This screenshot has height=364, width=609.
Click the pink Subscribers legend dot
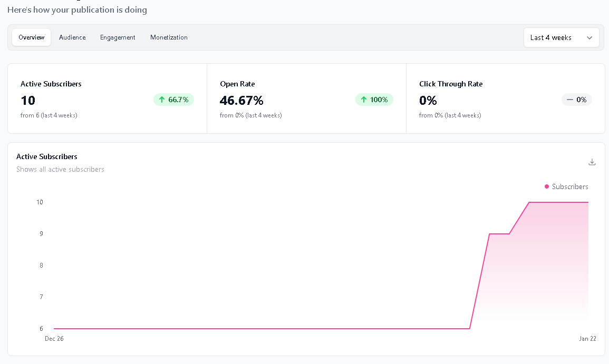point(547,186)
